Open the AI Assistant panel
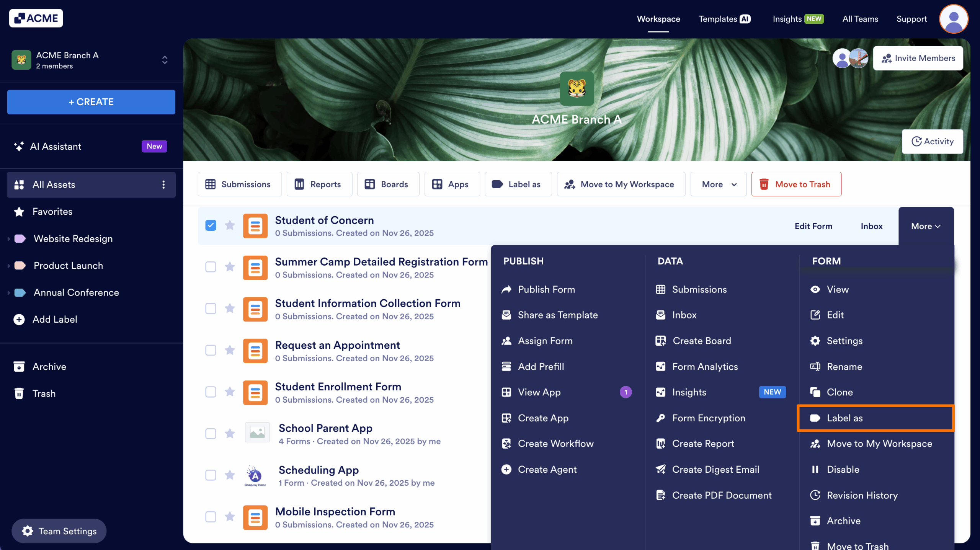Screen dimensions: 980x550 click(56, 146)
